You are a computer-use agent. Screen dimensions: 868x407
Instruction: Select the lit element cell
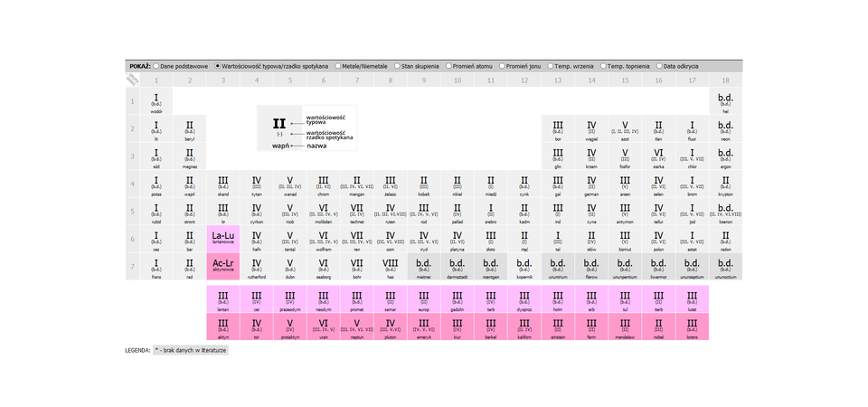pos(156,128)
